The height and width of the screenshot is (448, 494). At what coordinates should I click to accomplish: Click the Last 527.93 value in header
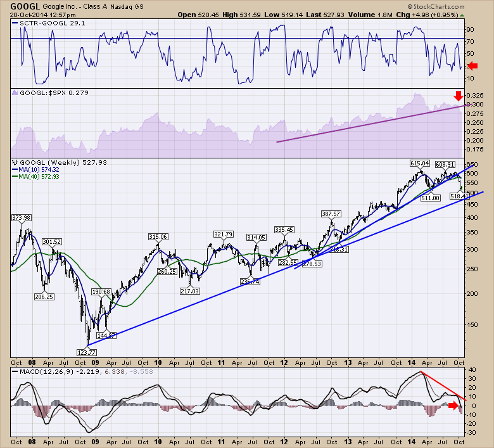[326, 15]
